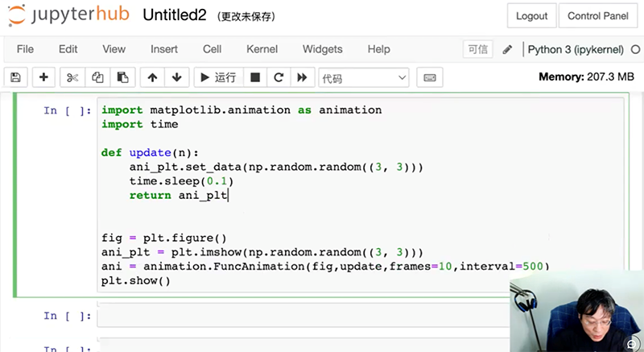Cut selected cell with scissors icon
The image size is (644, 352).
[72, 77]
